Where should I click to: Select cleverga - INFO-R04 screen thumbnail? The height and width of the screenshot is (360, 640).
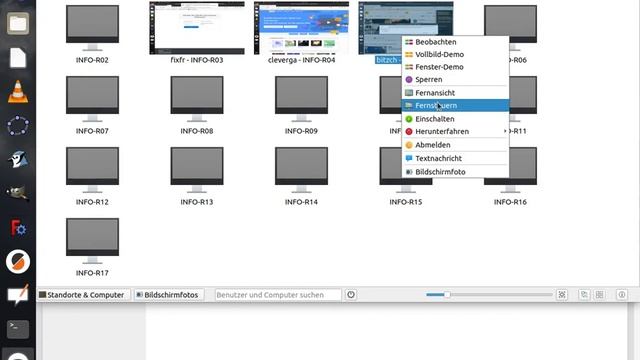(301, 33)
